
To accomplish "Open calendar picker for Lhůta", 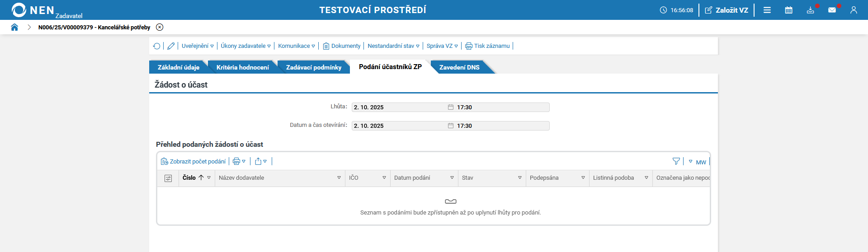I will (x=451, y=107).
